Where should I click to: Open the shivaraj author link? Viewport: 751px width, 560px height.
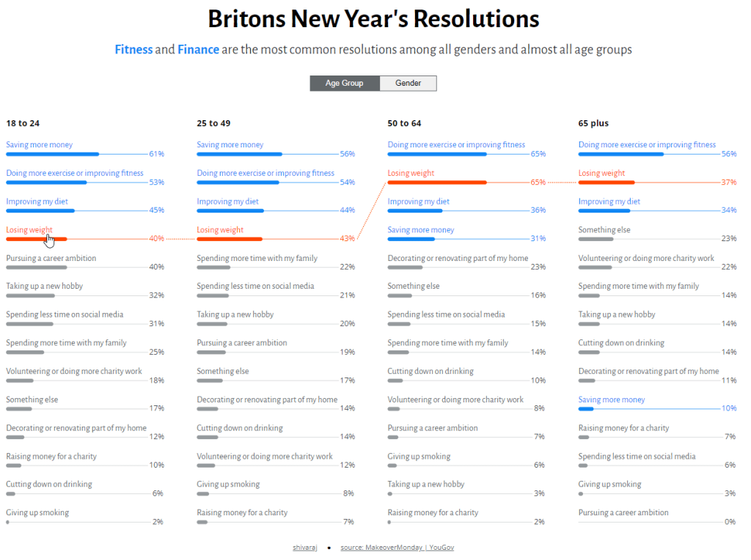305,548
